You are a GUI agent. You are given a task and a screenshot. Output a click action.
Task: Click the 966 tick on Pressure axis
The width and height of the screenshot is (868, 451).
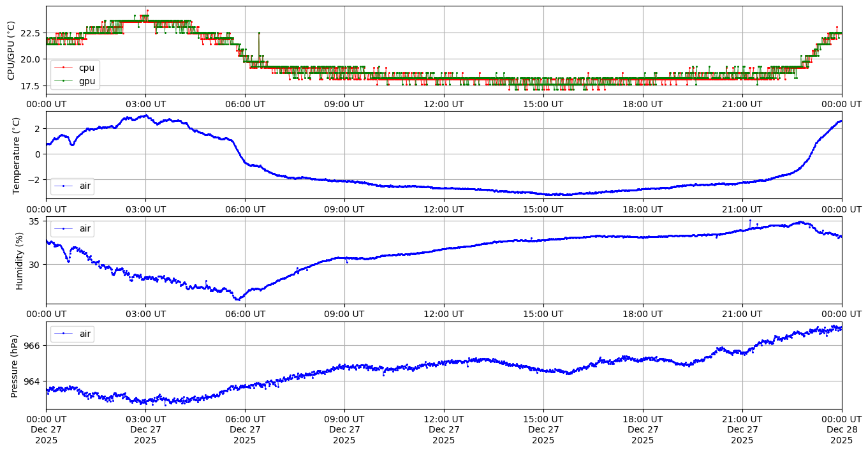click(x=33, y=346)
